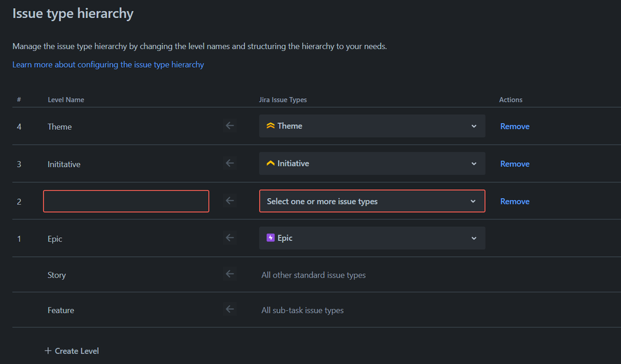This screenshot has width=621, height=364.
Task: Open the Theme issue types dropdown
Action: (x=474, y=126)
